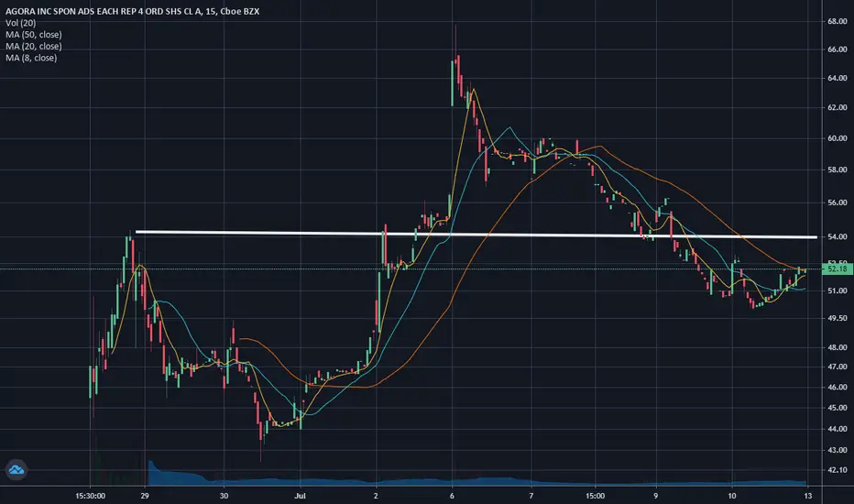Click the 2 date label on time axis
Screen dimensions: 854x504
(x=376, y=496)
